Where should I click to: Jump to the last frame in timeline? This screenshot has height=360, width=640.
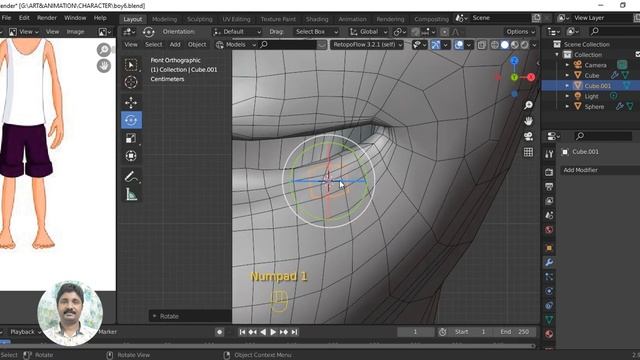(294, 332)
